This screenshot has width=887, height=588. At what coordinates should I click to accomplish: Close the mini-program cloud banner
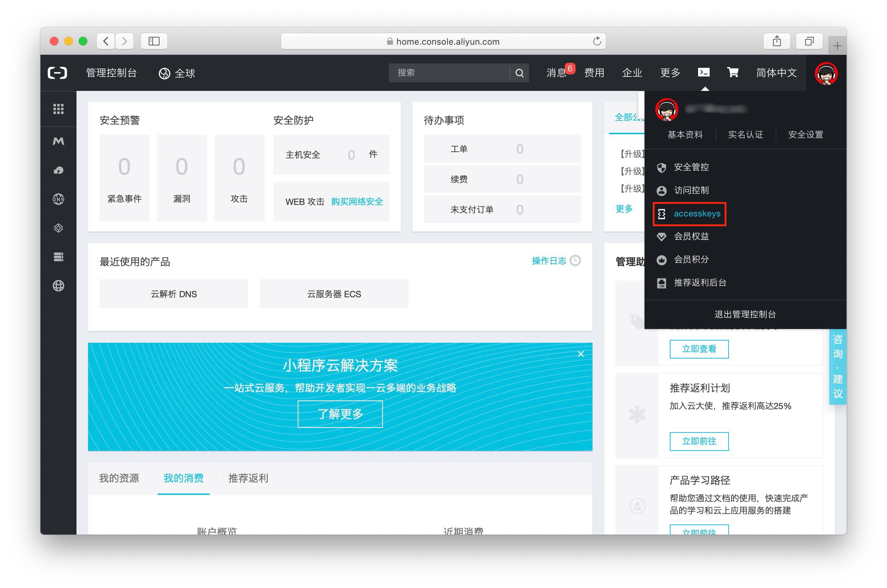581,354
